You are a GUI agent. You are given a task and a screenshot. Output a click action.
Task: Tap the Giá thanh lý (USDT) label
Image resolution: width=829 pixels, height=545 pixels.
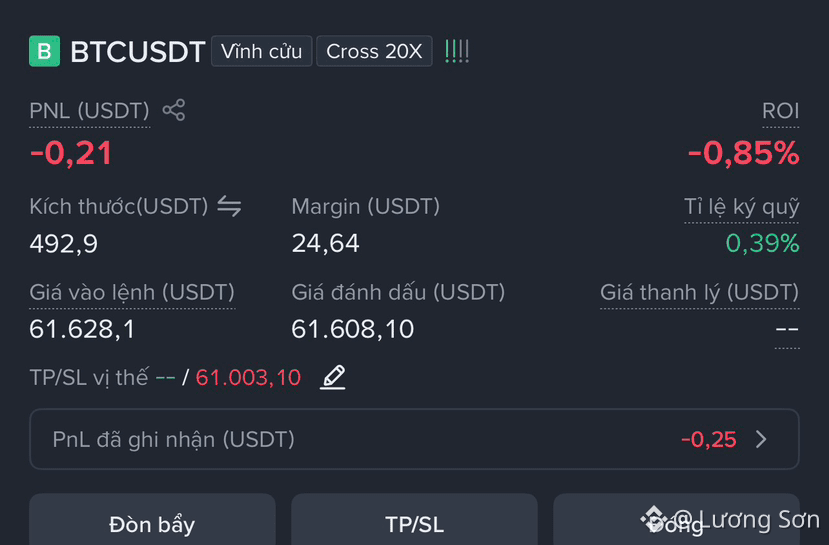click(699, 293)
